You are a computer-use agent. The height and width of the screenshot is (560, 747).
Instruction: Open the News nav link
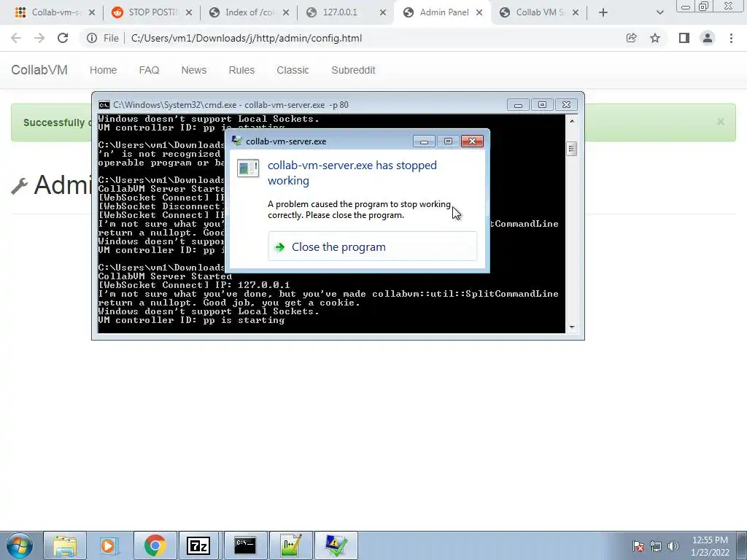pos(193,70)
